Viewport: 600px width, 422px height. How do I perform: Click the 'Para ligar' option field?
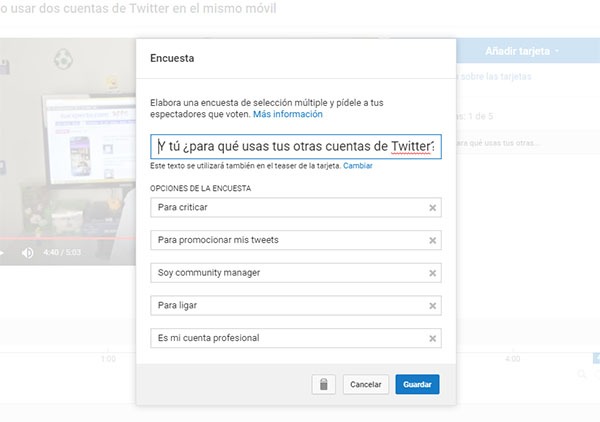(285, 305)
